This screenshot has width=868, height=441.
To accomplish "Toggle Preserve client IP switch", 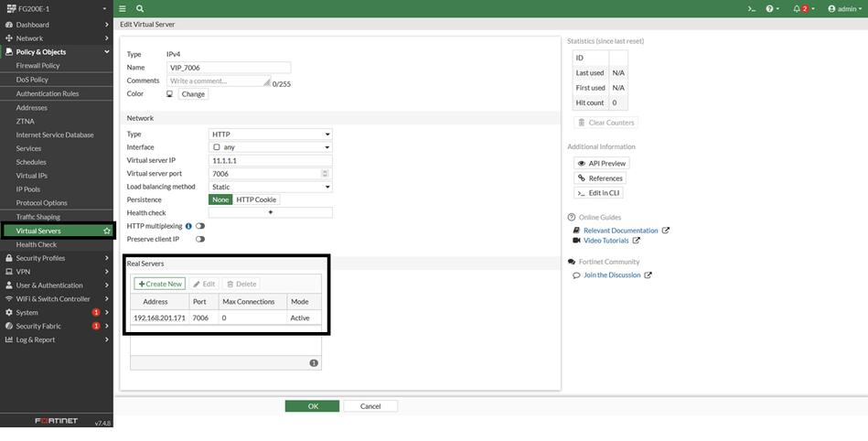I will coord(199,240).
